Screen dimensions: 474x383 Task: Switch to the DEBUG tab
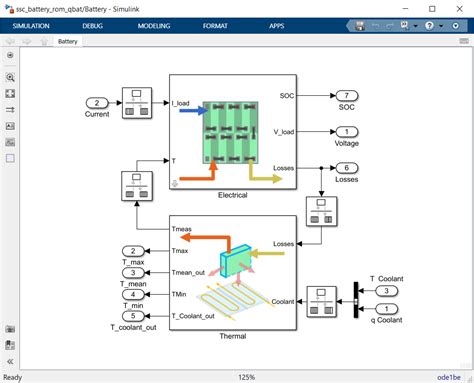[x=93, y=26]
